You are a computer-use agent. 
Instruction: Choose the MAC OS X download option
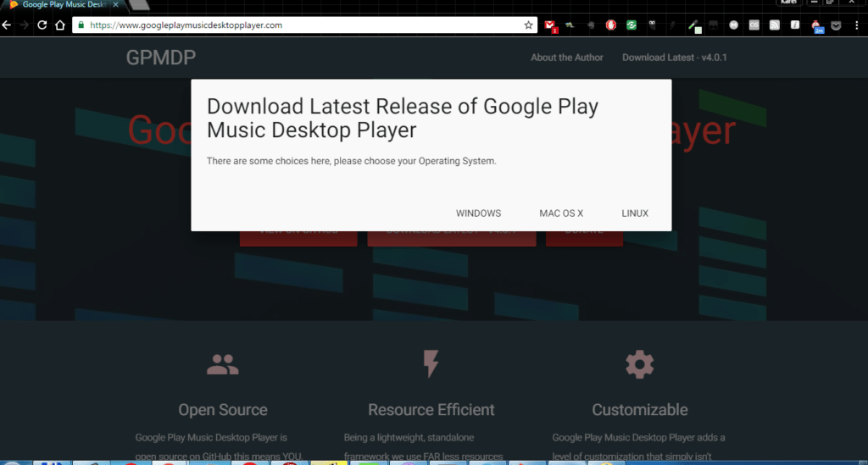pyautogui.click(x=561, y=213)
